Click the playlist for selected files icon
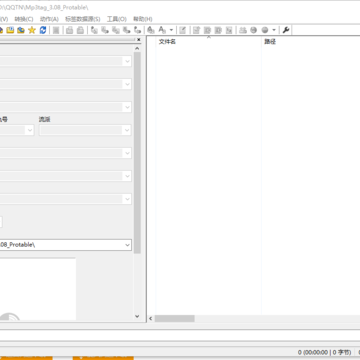Screen dimensions: 360x360 point(218,30)
